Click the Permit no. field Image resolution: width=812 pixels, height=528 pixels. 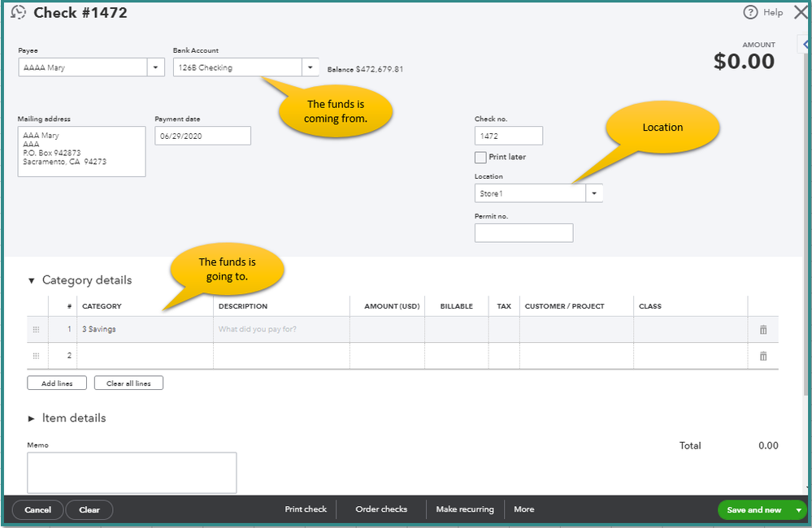[x=523, y=233]
